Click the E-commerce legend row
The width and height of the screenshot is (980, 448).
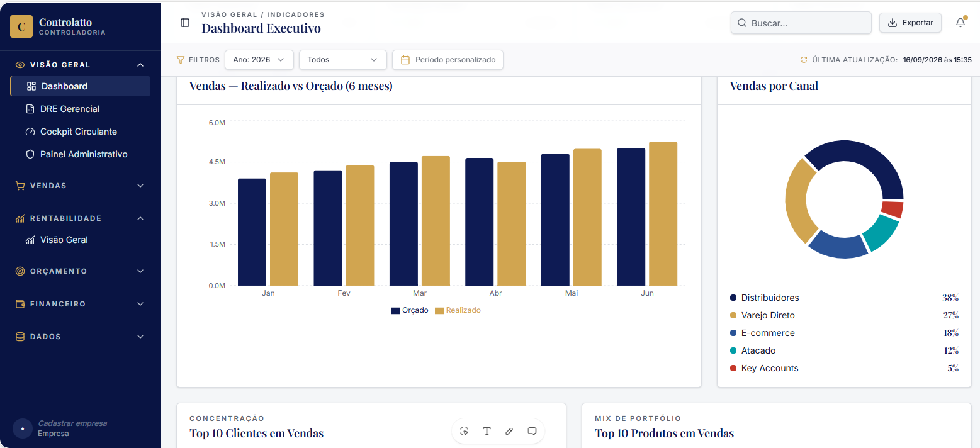pyautogui.click(x=844, y=333)
